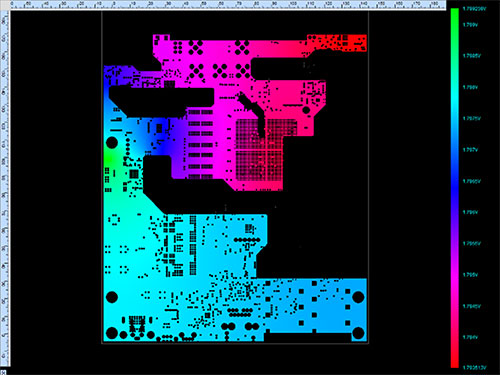Click the top horizontal ruler
Screen dimensions: 500x375
coord(228,4)
